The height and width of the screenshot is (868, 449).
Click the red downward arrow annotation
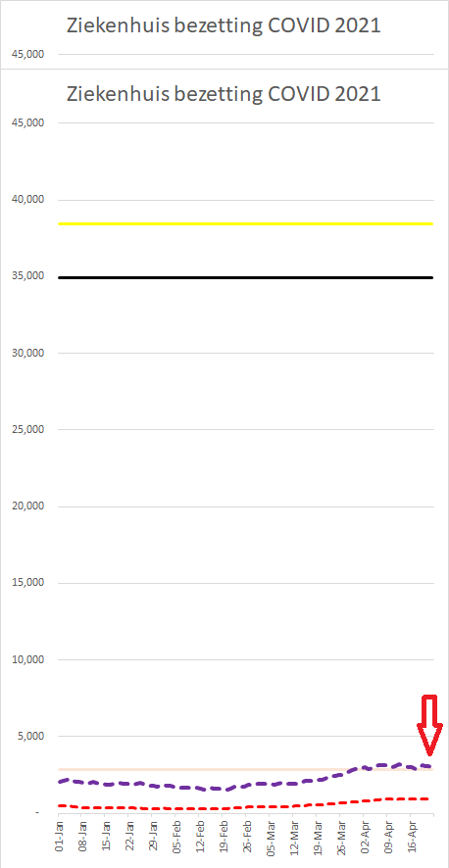tap(429, 725)
